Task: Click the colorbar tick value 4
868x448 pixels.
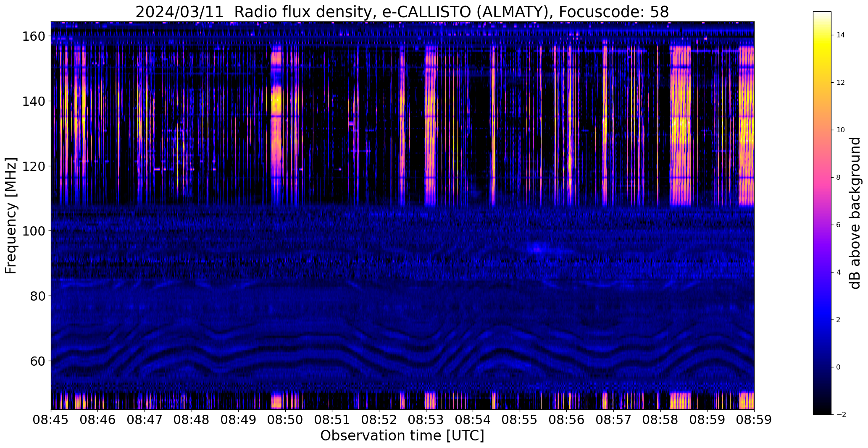Action: click(x=839, y=272)
